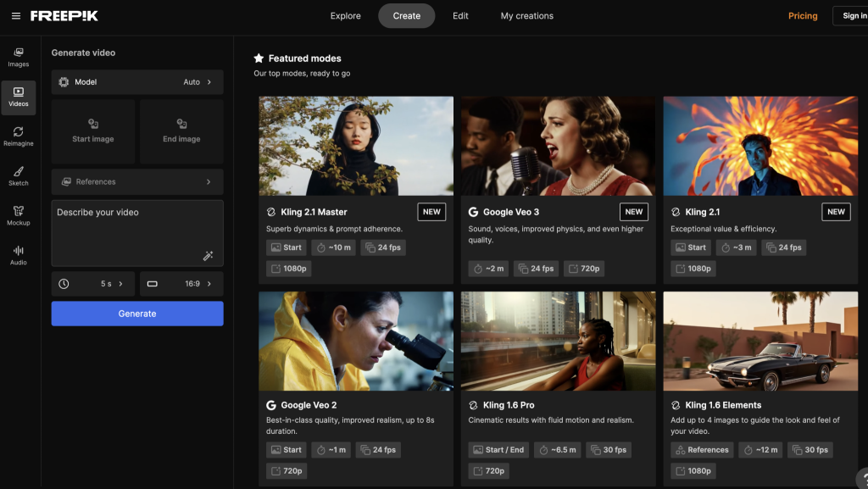Upload a Start image
Screen dimensions: 868x489
93,131
